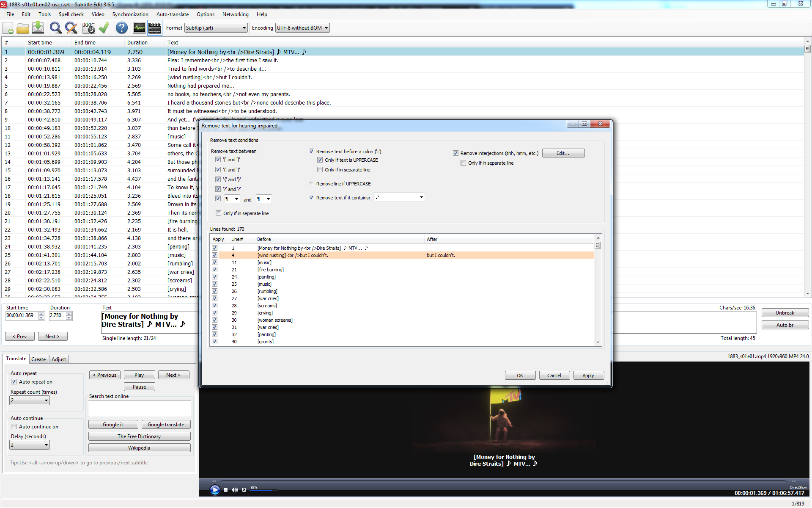Viewport: 812px width, 508px height.
Task: Mute audio using the speaker icon
Action: 235,490
